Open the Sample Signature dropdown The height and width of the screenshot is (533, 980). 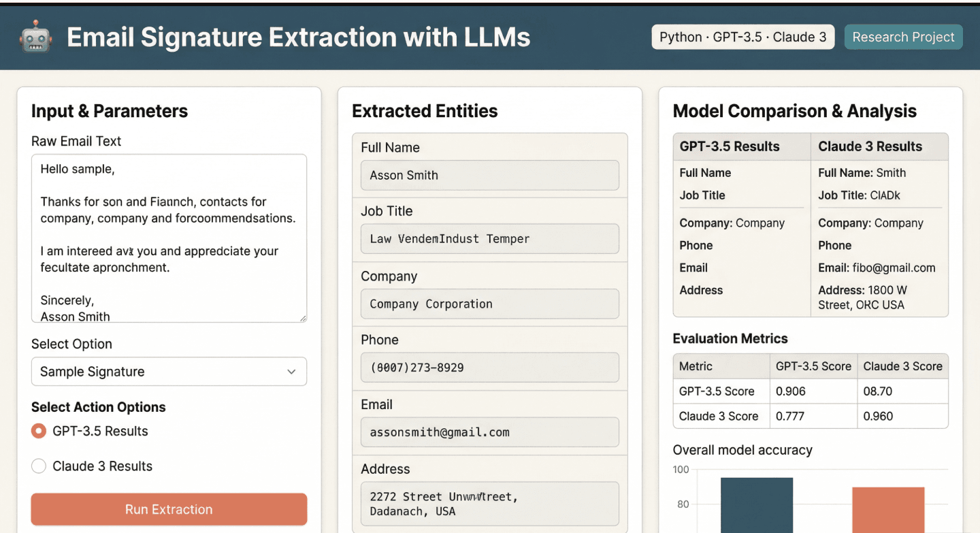tap(169, 372)
